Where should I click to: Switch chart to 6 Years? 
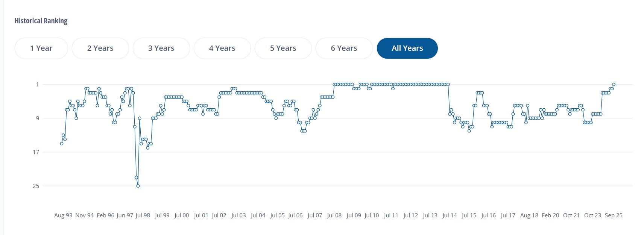click(x=344, y=48)
